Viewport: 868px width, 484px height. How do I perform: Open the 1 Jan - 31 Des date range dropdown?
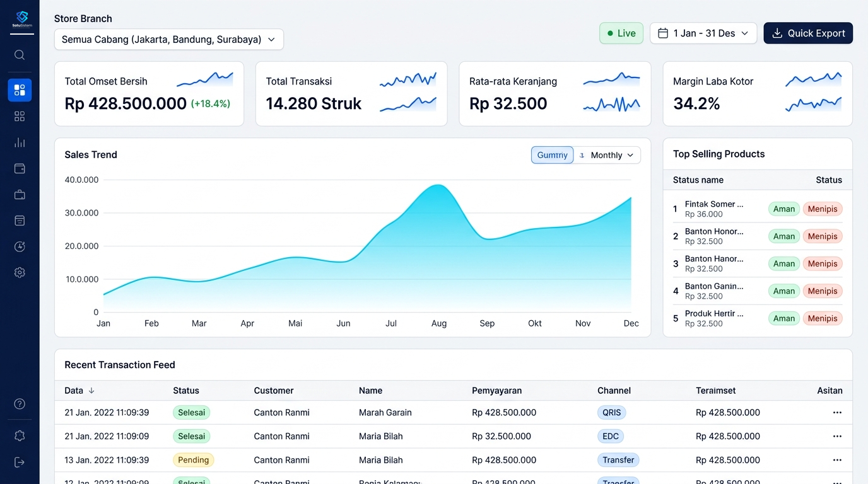pos(703,33)
